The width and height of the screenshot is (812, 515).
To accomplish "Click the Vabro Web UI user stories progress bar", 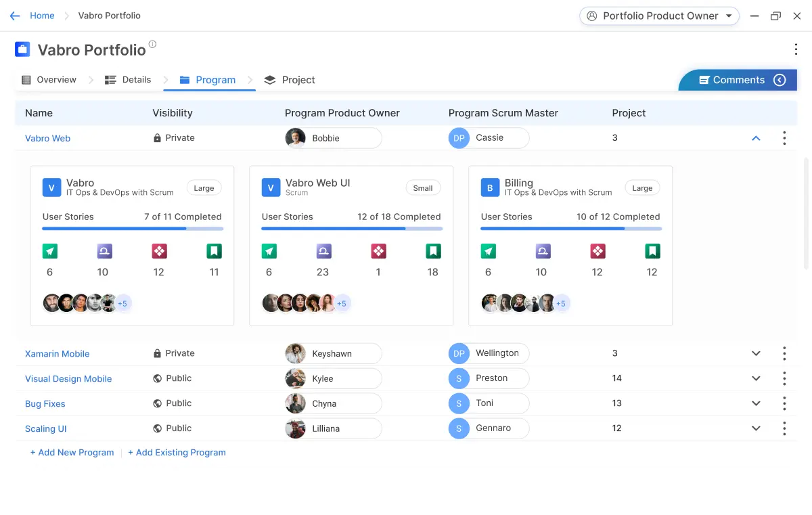I will (x=352, y=229).
